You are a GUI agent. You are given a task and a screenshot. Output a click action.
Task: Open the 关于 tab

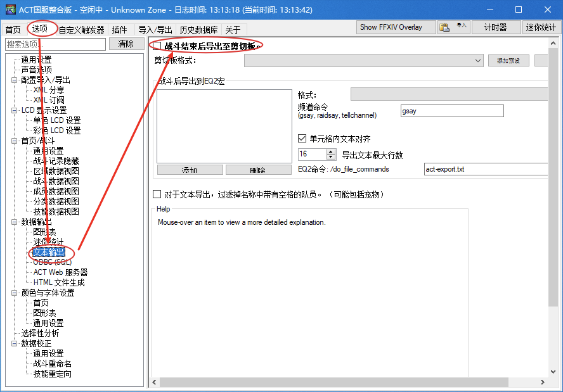tap(233, 29)
